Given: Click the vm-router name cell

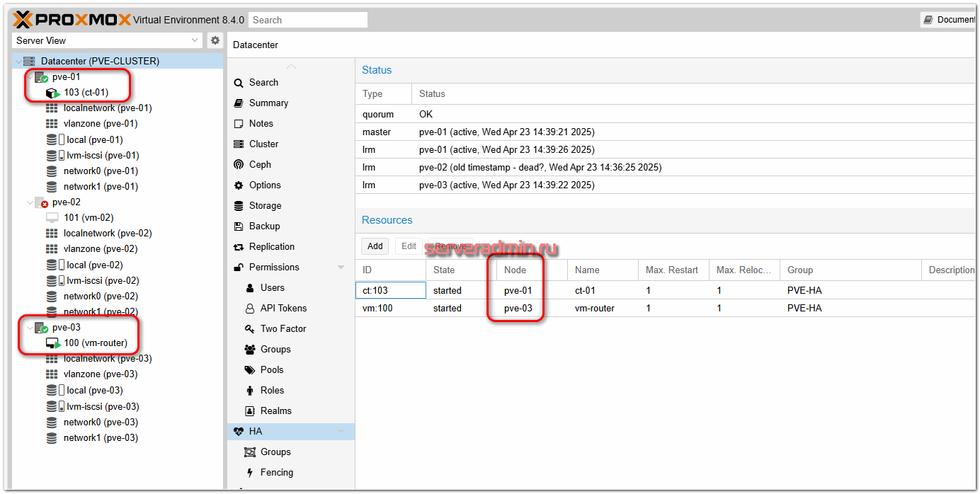Looking at the screenshot, I should (603, 309).
